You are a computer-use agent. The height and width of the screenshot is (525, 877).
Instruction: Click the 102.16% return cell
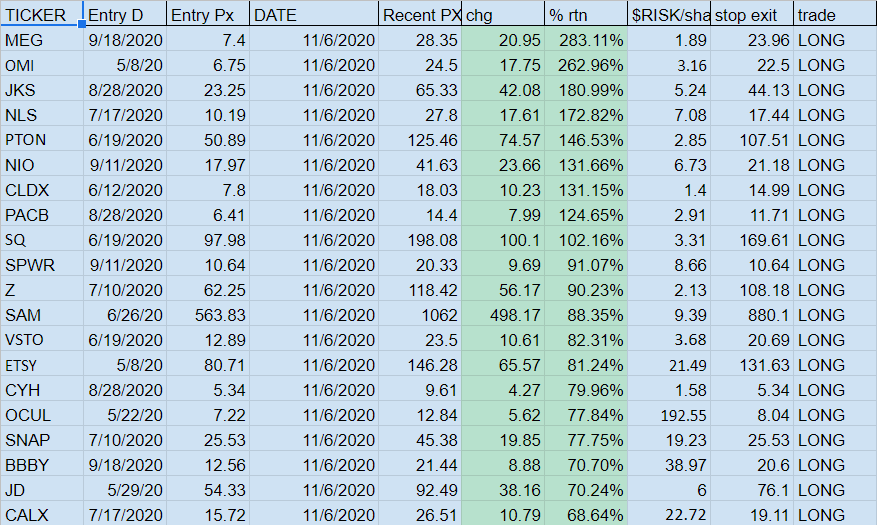tap(586, 240)
